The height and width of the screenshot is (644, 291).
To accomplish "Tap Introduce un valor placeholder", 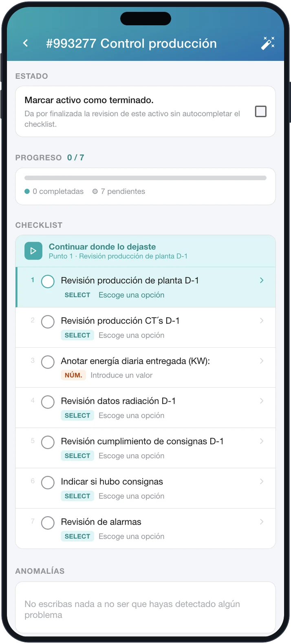I will coord(121,375).
